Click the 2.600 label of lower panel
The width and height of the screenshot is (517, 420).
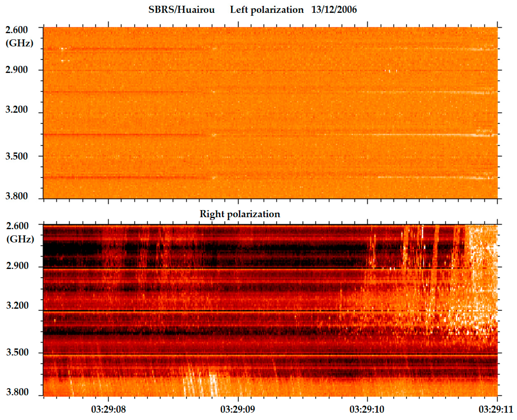coord(17,226)
